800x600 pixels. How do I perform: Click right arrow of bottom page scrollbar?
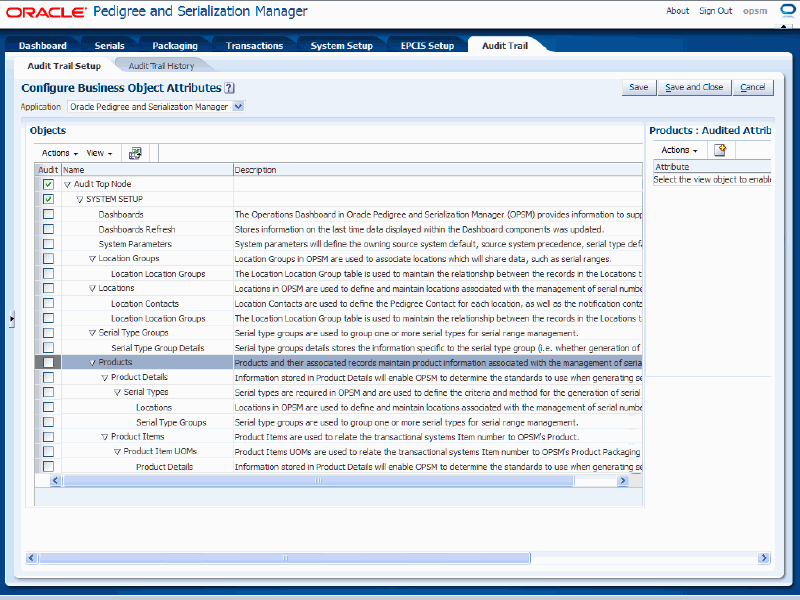[x=764, y=558]
